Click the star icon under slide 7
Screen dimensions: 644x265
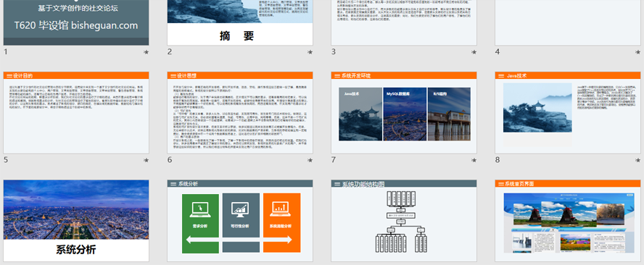[474, 161]
